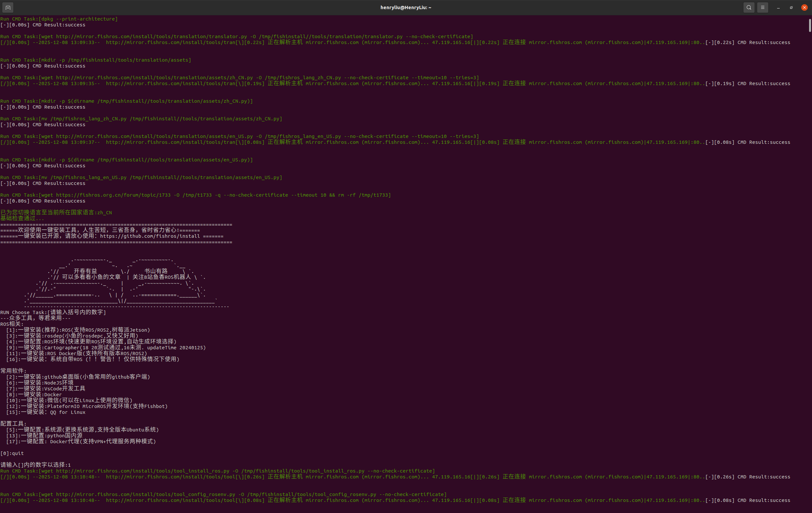Click the en_US.py assets wget URL
The width and height of the screenshot is (812, 513).
coord(154,137)
